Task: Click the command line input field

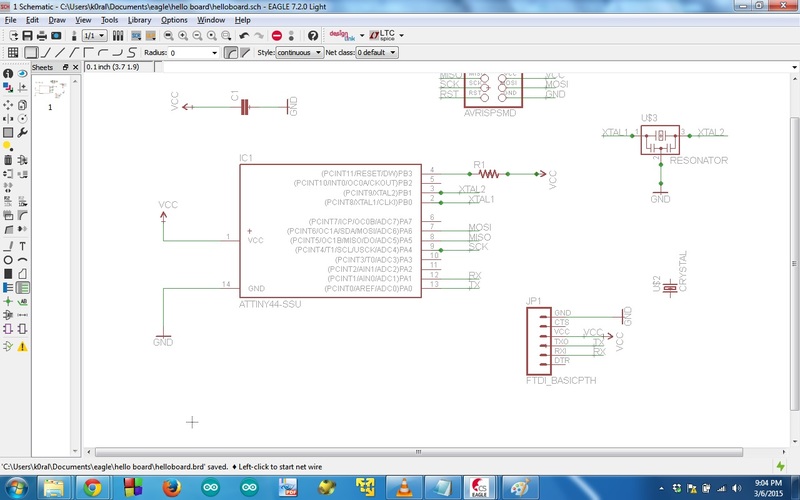Action: pyautogui.click(x=476, y=67)
